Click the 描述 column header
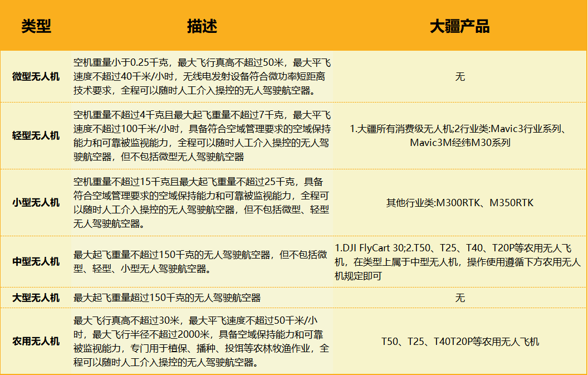This screenshot has height=375, width=588. tap(202, 26)
